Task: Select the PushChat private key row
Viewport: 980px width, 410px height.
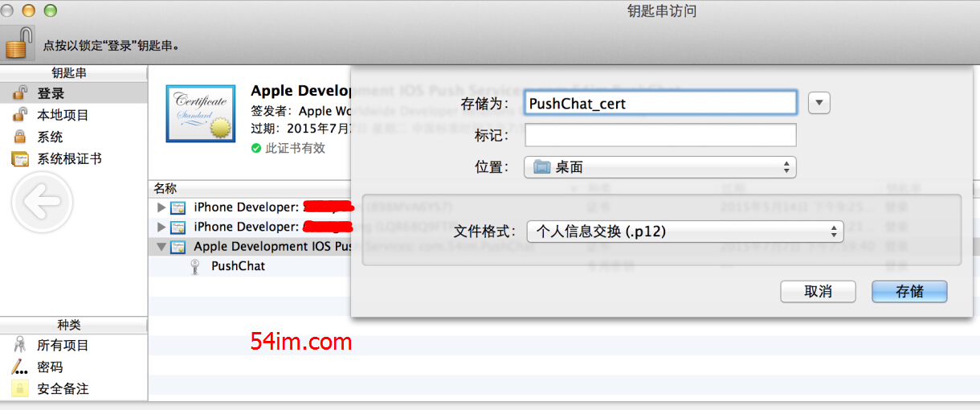Action: click(x=249, y=266)
